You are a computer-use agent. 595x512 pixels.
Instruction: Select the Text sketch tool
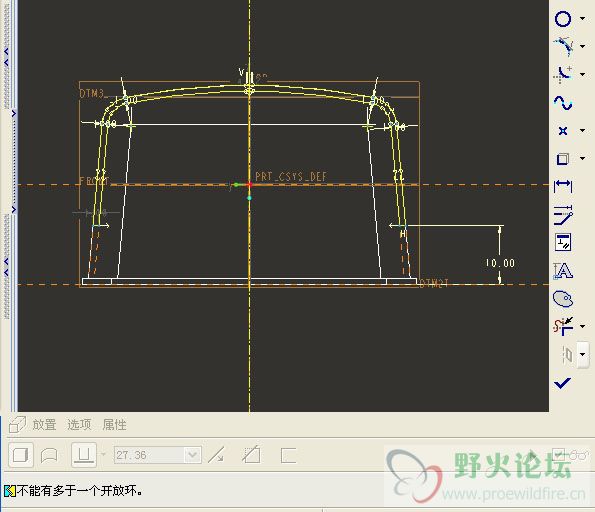[x=563, y=271]
